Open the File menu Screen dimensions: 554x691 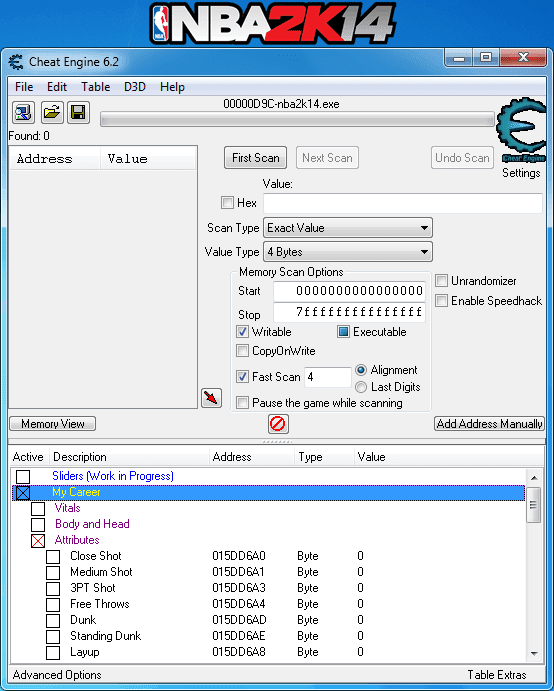coord(24,87)
